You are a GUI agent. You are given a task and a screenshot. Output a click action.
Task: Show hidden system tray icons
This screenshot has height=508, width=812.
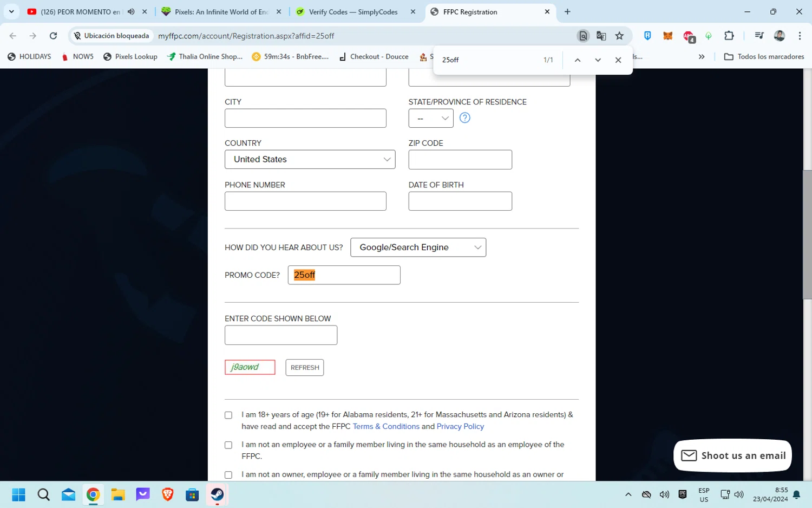pyautogui.click(x=628, y=494)
